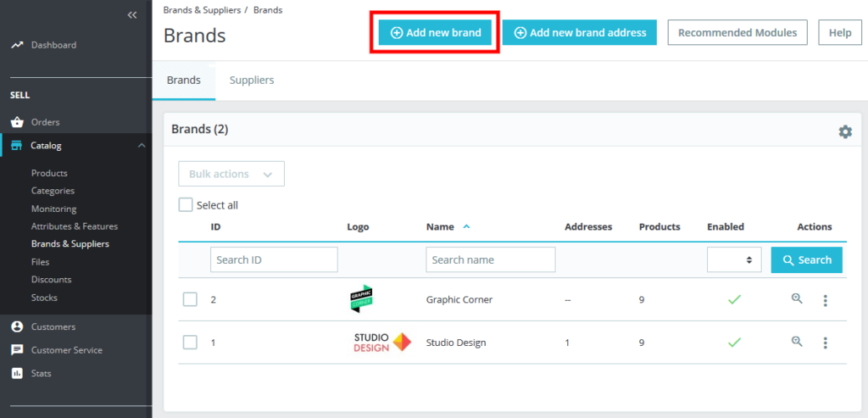This screenshot has height=418, width=868.
Task: Click the Studio Design logo thumbnail
Action: click(381, 343)
